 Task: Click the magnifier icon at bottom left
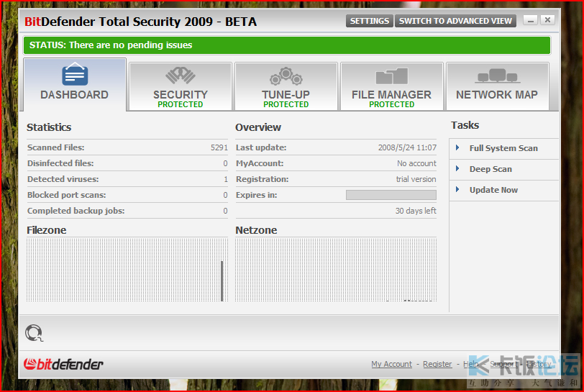pyautogui.click(x=34, y=333)
